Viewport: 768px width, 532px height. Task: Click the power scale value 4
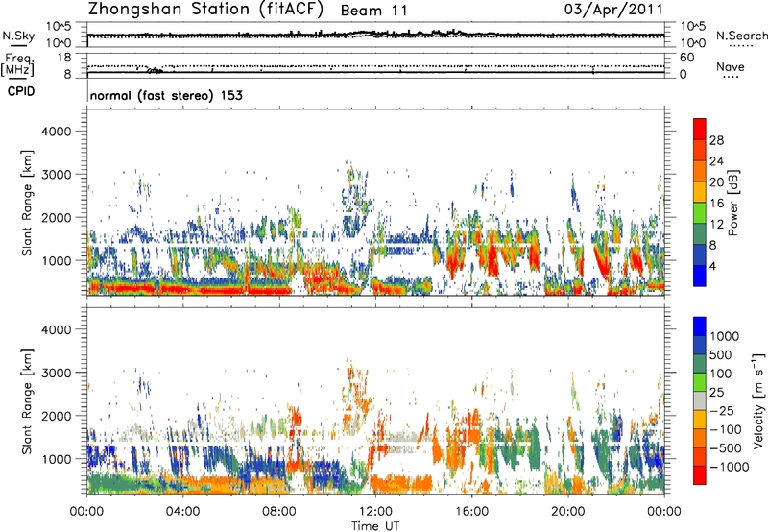point(712,267)
